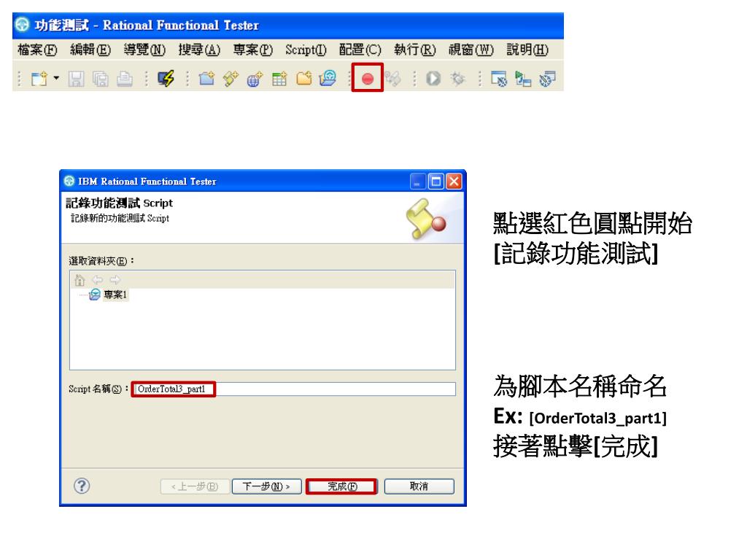Click the help question mark icon
The image size is (747, 560).
(x=82, y=486)
